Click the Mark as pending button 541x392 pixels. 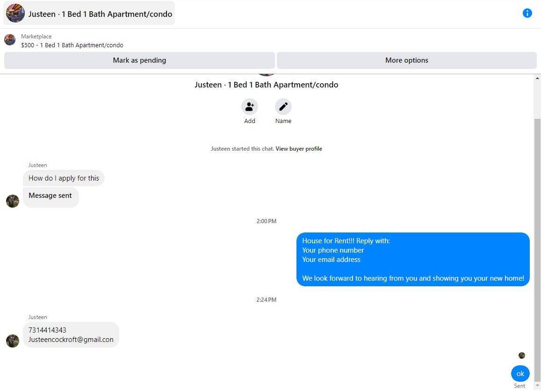[139, 60]
